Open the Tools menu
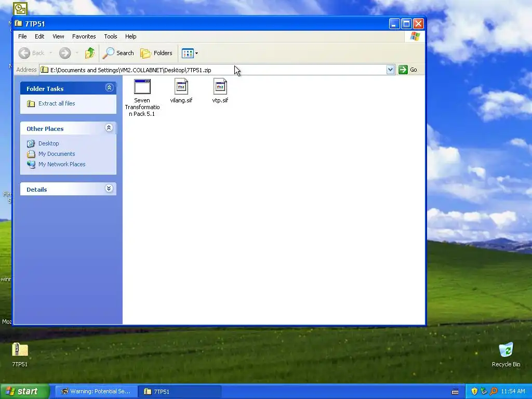532x399 pixels. [x=111, y=36]
